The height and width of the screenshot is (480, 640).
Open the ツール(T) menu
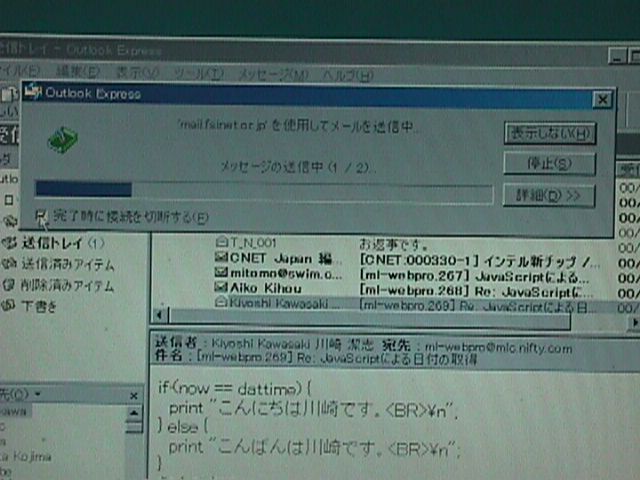(x=198, y=74)
